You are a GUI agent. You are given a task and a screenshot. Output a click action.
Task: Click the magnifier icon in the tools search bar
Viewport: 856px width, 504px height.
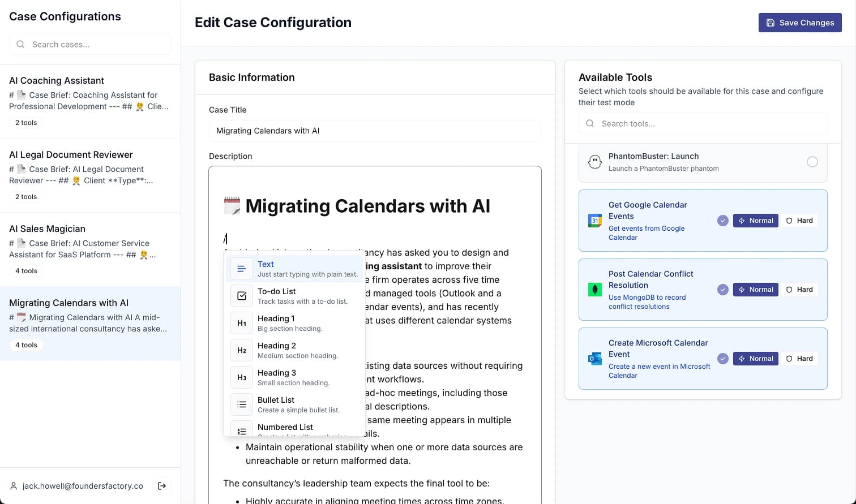coord(589,123)
